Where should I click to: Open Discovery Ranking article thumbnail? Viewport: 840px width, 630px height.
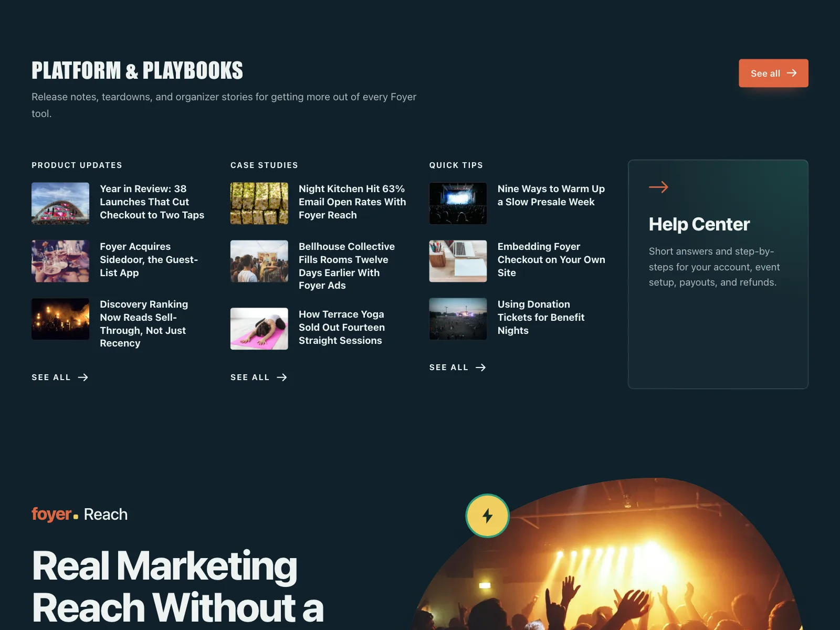pyautogui.click(x=60, y=319)
